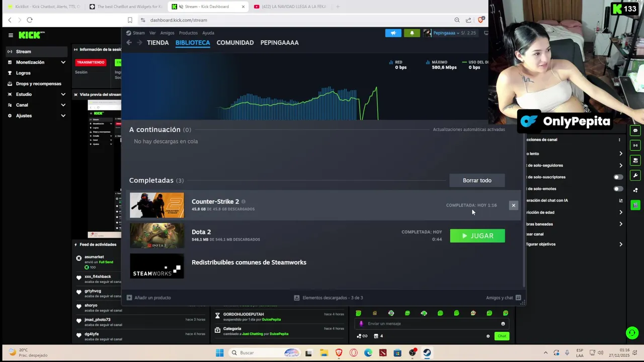The height and width of the screenshot is (362, 644).
Task: Click the browser zoom magnifier icon
Action: point(457,20)
